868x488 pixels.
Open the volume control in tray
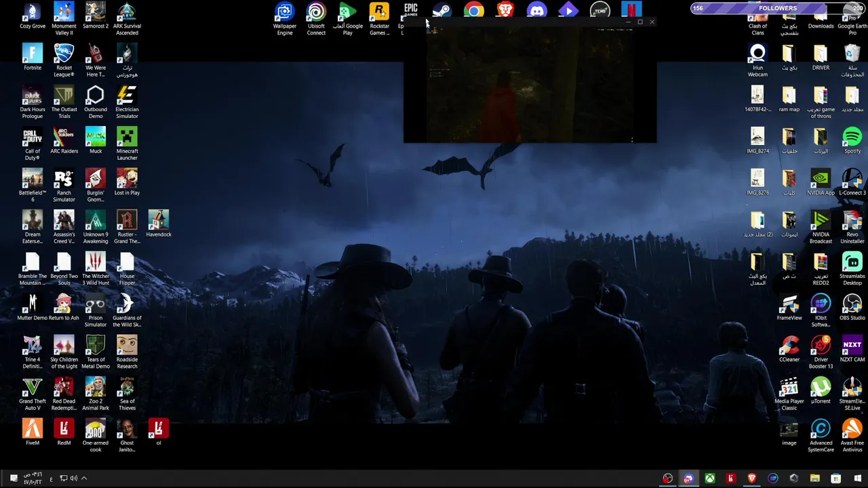[x=74, y=479]
